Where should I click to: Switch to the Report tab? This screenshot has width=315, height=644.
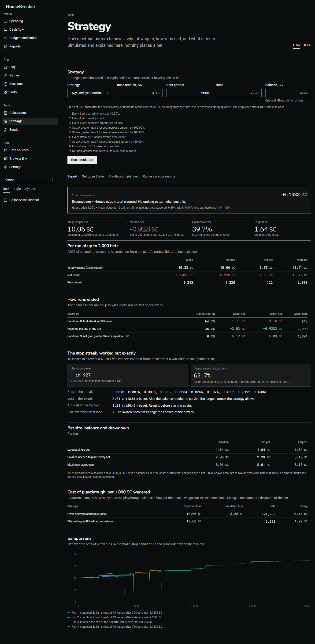tap(72, 177)
